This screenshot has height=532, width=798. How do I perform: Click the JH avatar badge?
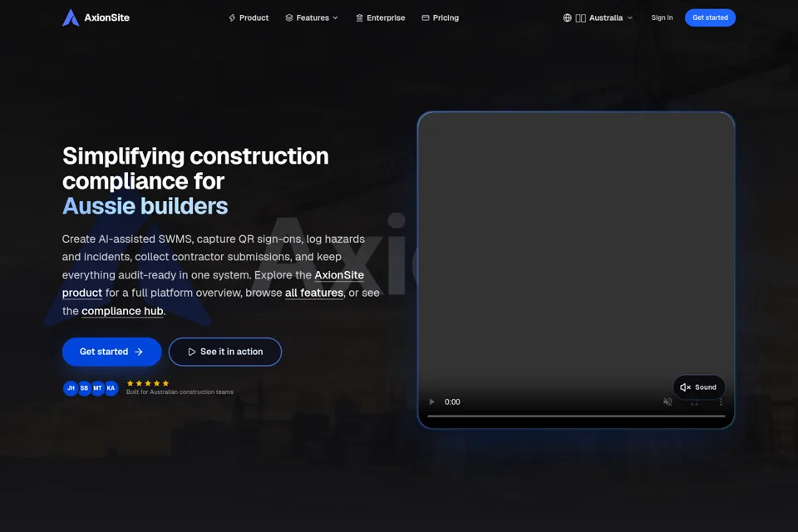coord(71,388)
